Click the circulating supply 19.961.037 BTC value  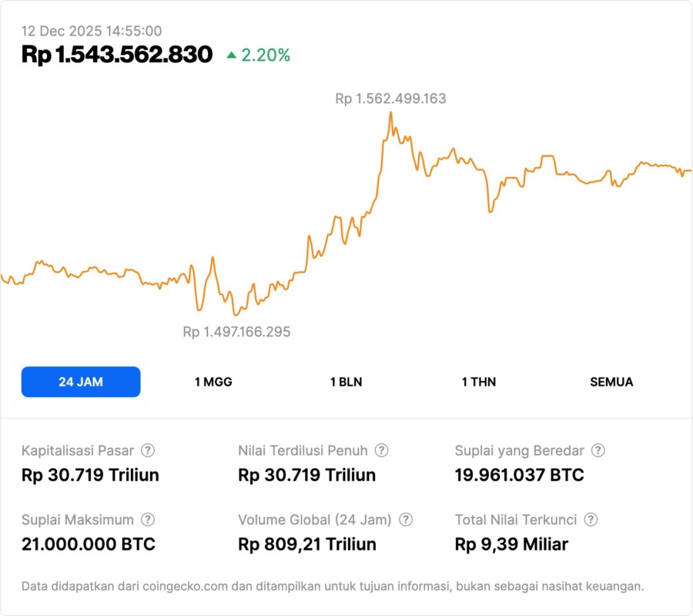(x=519, y=475)
